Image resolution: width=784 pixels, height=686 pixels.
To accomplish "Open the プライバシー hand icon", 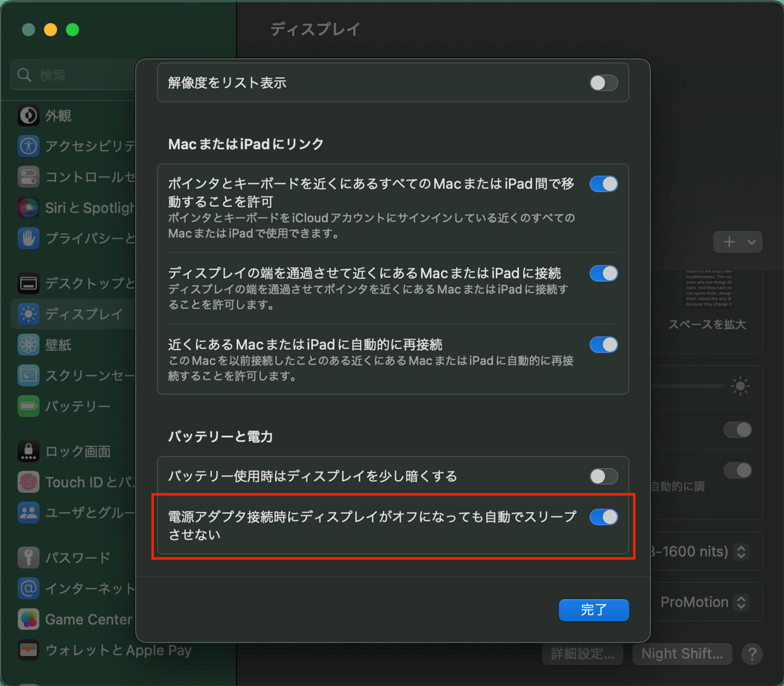I will (x=28, y=238).
